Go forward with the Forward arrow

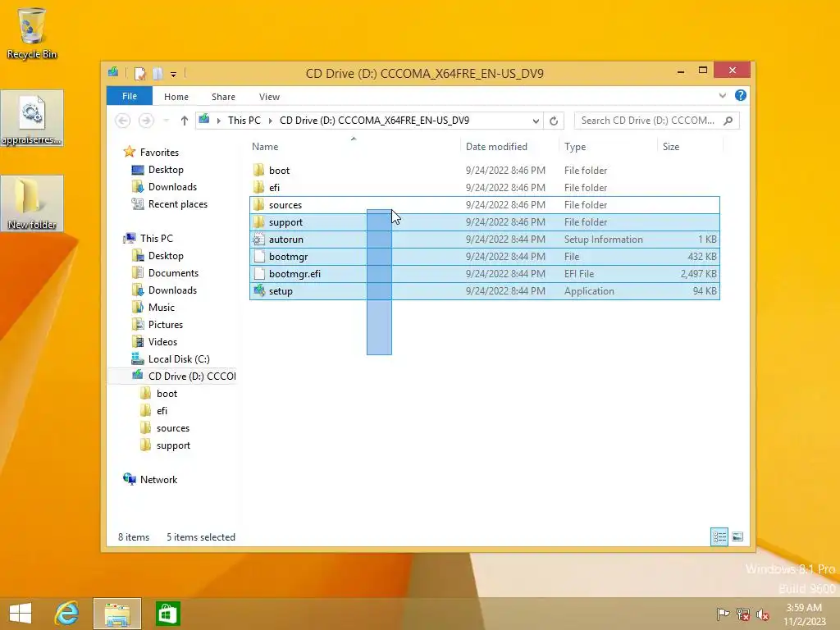tap(146, 121)
